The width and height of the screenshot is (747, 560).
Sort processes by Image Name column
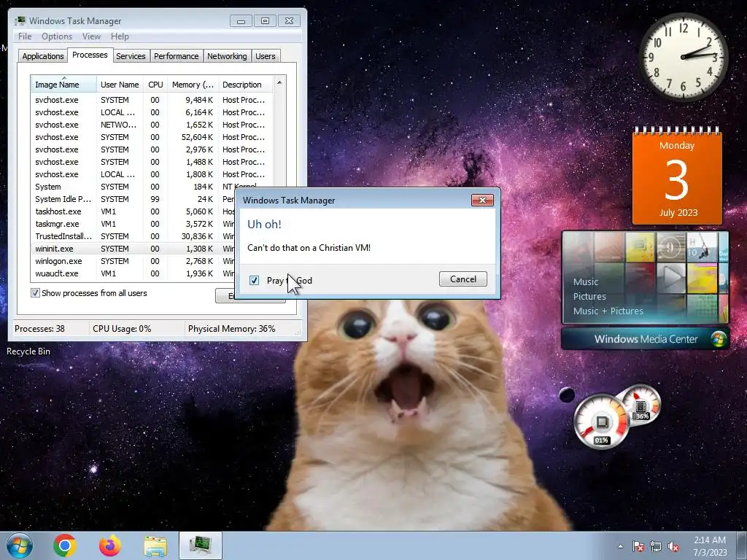click(x=64, y=85)
